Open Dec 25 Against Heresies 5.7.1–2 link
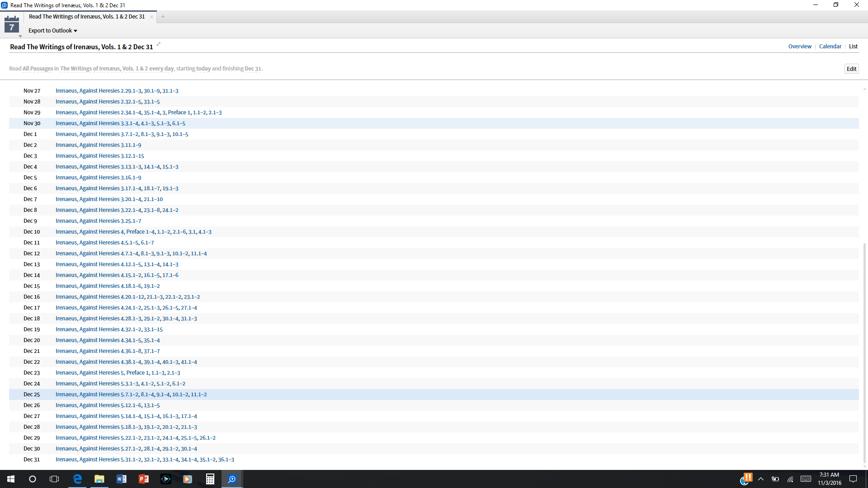 click(x=97, y=394)
